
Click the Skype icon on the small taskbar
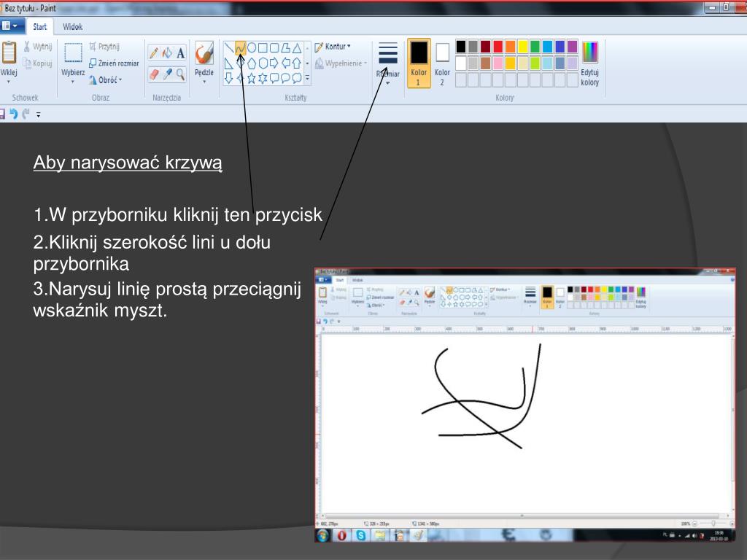tap(360, 535)
